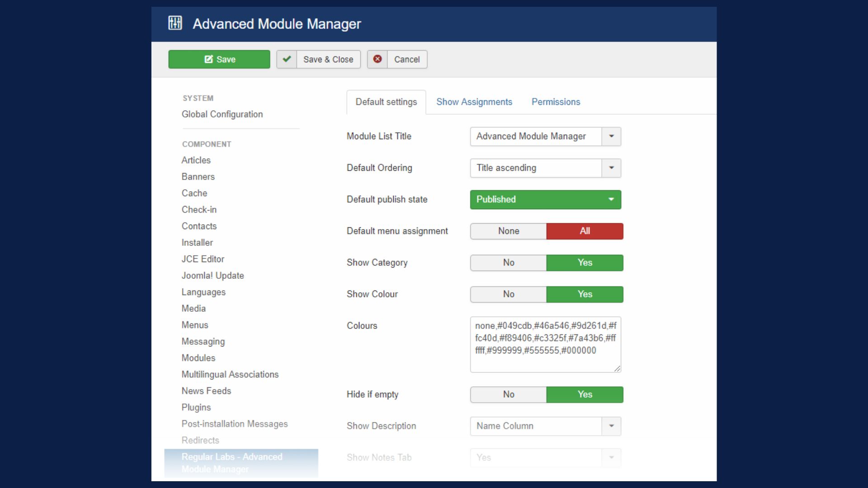
Task: Set Hide if empty to Yes
Action: click(x=585, y=395)
